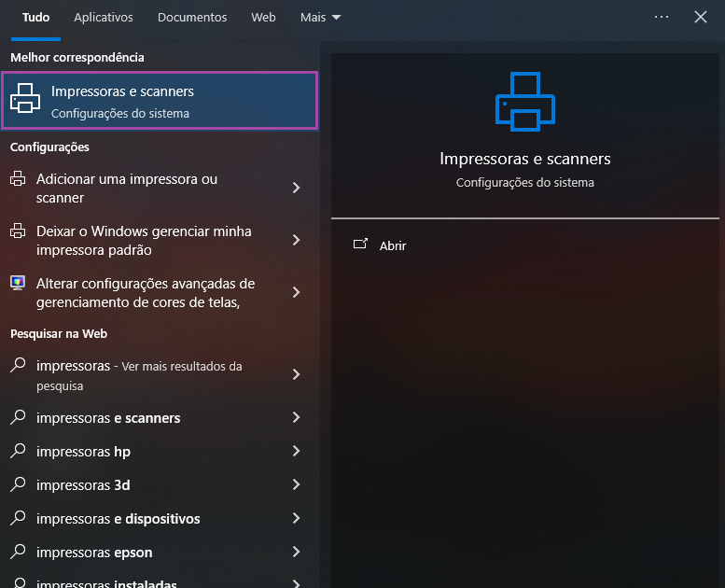Expand arrow for Adicionar uma impressora ou scanner
Image resolution: width=725 pixels, height=588 pixels.
(x=297, y=188)
